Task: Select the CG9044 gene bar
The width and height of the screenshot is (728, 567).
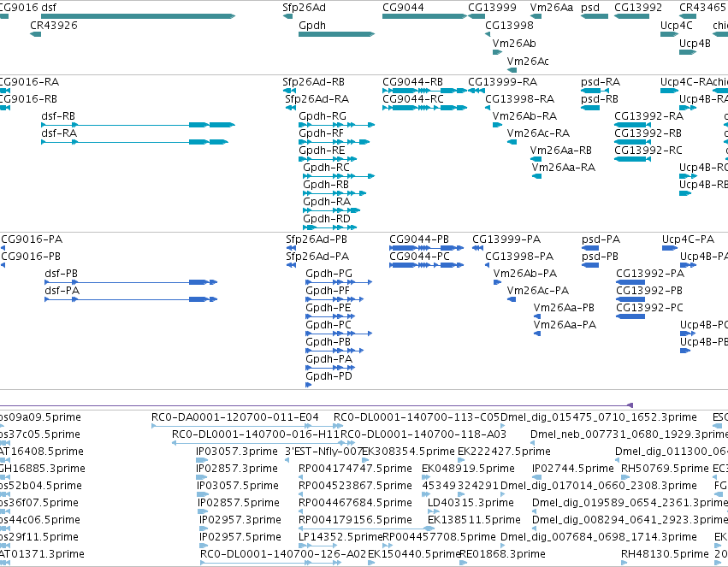Action: [424, 16]
